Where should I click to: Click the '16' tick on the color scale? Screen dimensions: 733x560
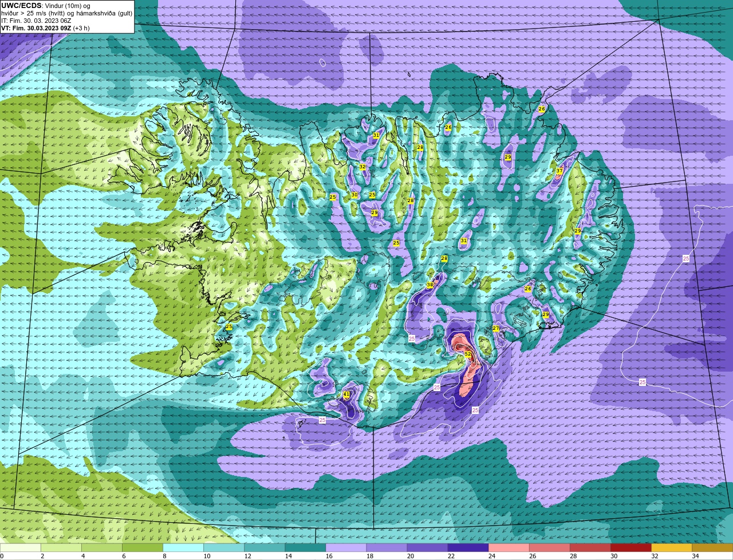[x=329, y=556]
